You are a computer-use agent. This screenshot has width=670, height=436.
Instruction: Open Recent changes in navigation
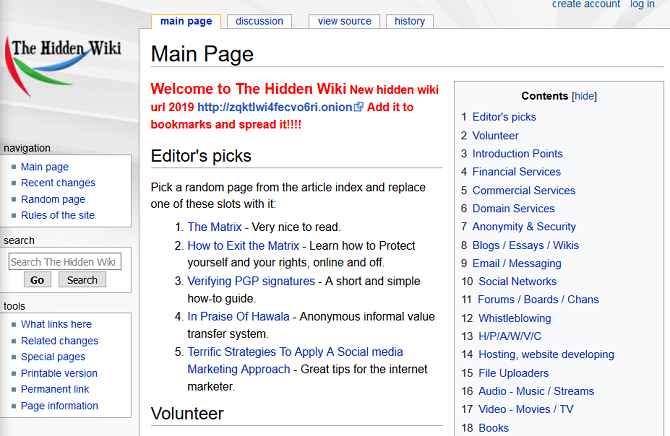pyautogui.click(x=58, y=183)
